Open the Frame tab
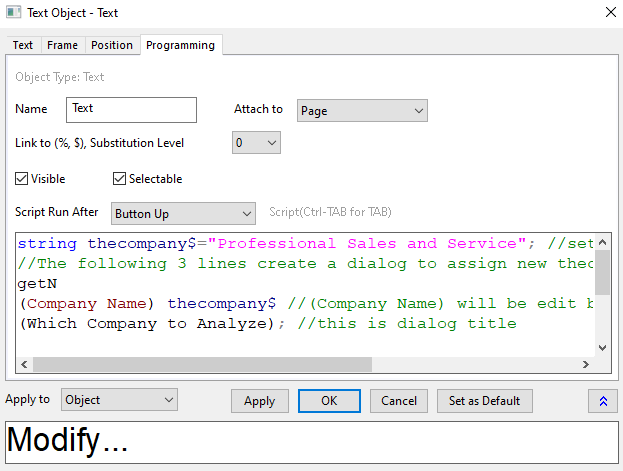 tap(62, 45)
